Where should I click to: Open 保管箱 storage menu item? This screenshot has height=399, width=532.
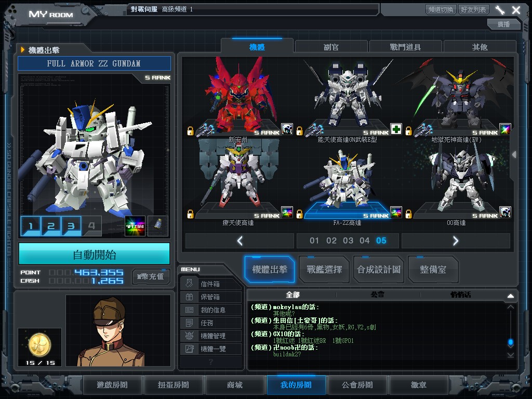point(211,297)
